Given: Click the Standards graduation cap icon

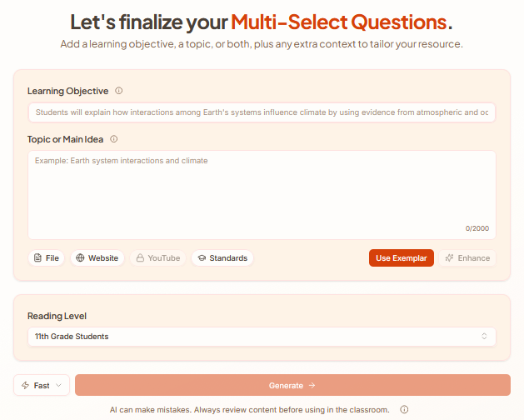Looking at the screenshot, I should 201,258.
